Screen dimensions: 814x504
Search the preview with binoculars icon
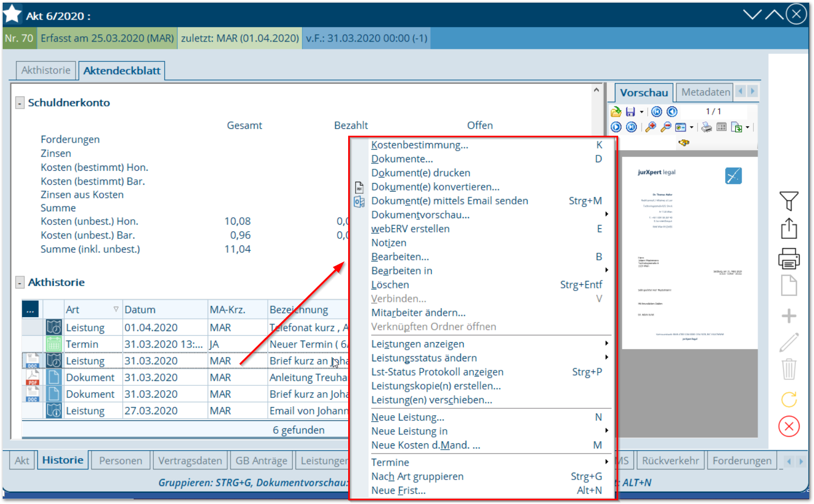(684, 143)
